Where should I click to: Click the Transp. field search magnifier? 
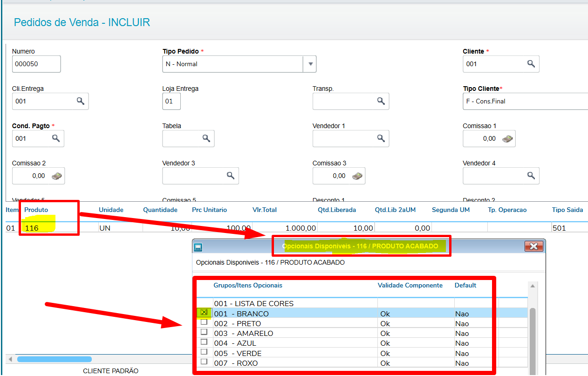[381, 101]
